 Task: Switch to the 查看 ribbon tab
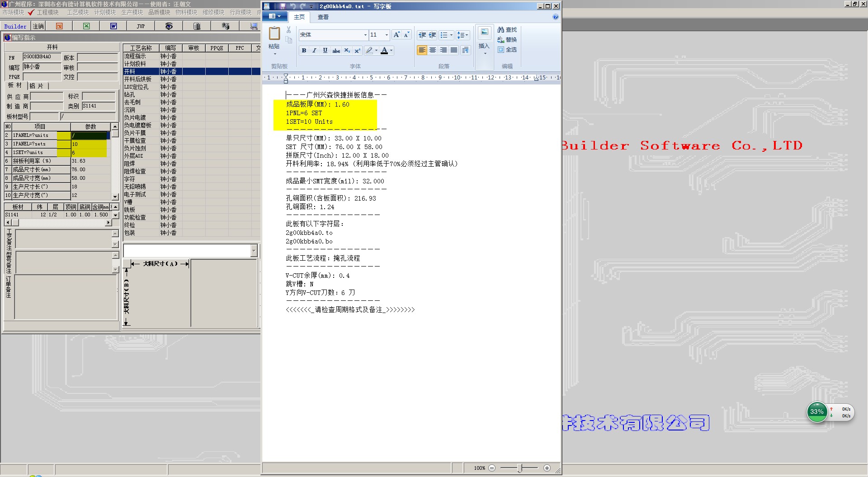[323, 17]
